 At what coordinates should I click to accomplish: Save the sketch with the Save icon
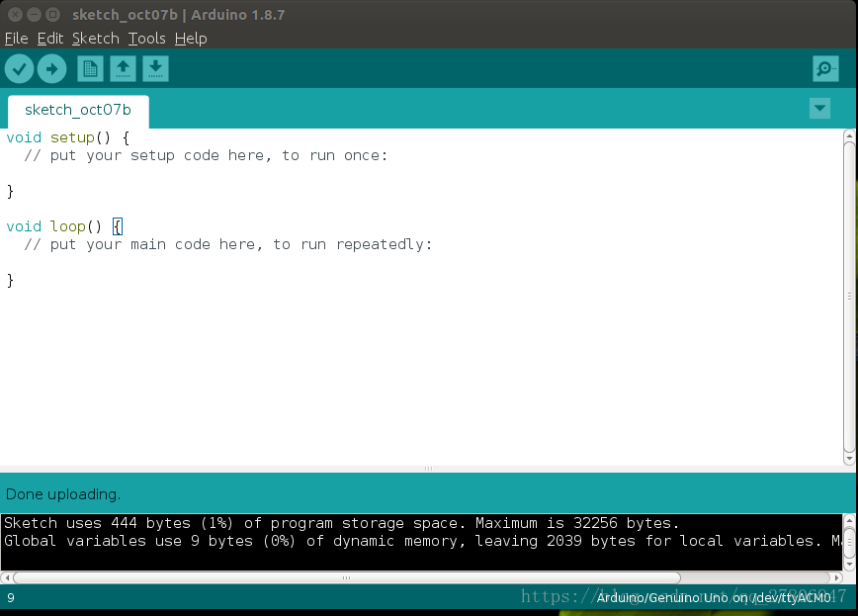(155, 69)
